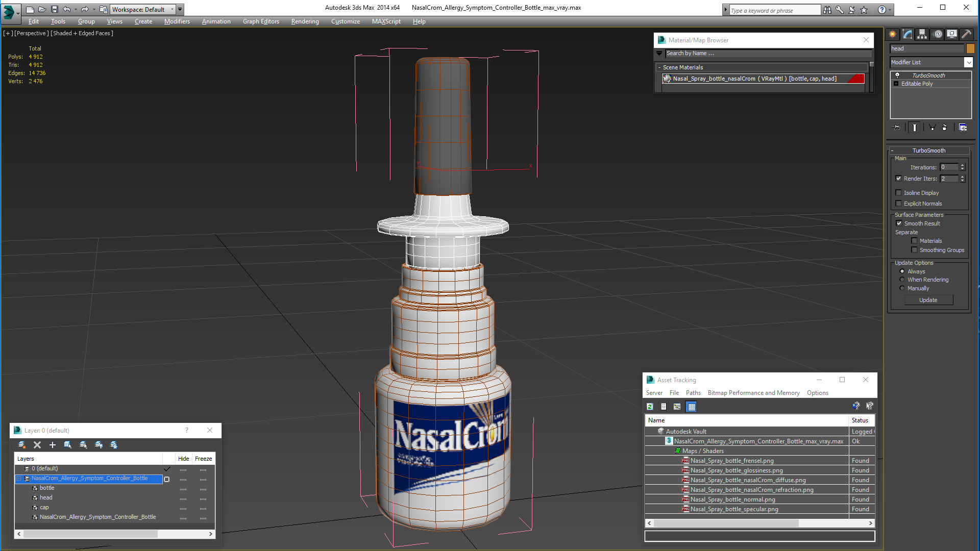Switch to the Modify panel tab
This screenshot has height=551, width=980.
pos(907,34)
